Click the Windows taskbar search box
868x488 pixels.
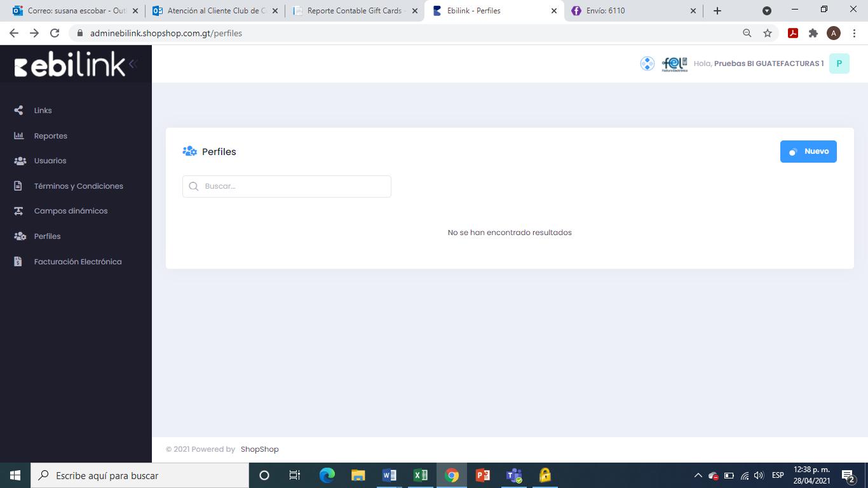[140, 475]
